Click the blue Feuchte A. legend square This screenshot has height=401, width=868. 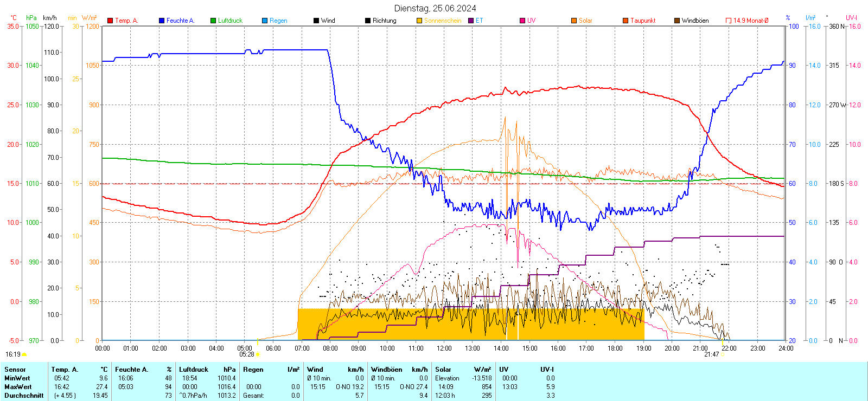(162, 21)
